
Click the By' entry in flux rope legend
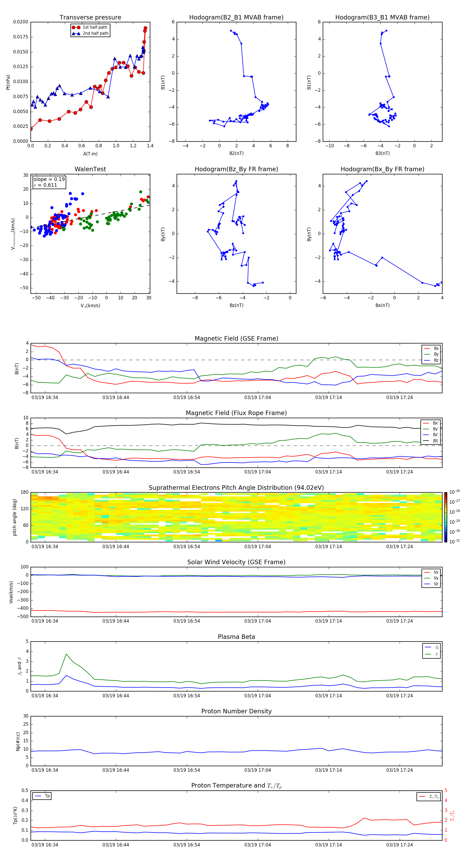(x=431, y=429)
